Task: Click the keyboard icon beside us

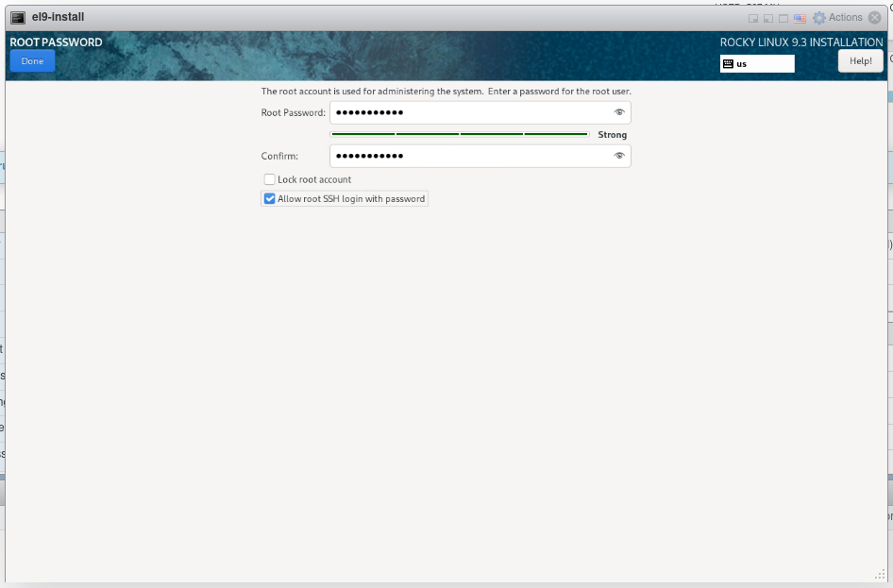Action: click(x=728, y=64)
